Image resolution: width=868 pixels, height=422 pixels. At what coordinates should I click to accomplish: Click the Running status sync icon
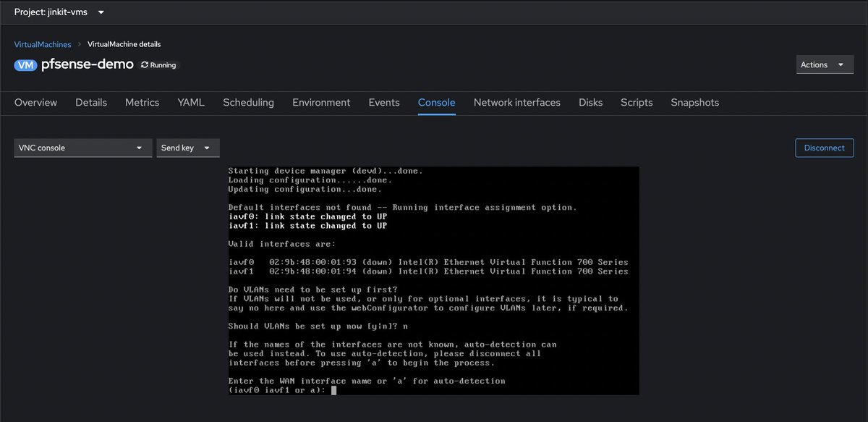[x=145, y=65]
